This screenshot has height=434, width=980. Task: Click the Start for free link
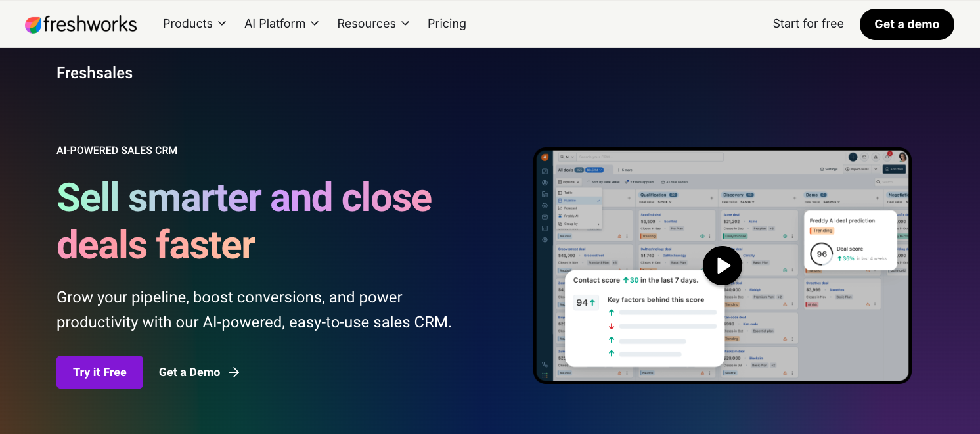tap(808, 24)
